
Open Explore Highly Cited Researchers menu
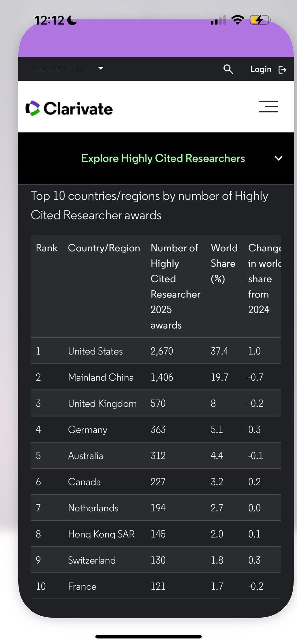[163, 158]
